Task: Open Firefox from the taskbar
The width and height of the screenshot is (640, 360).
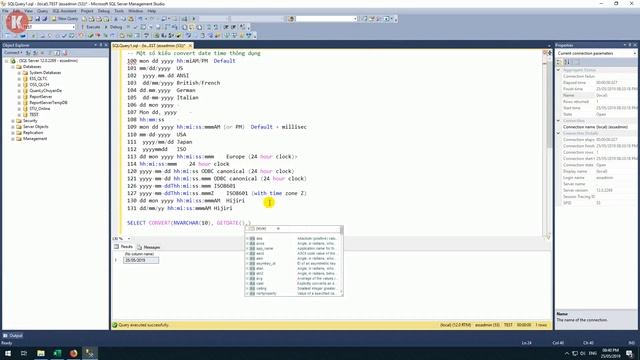Action: click(73, 353)
